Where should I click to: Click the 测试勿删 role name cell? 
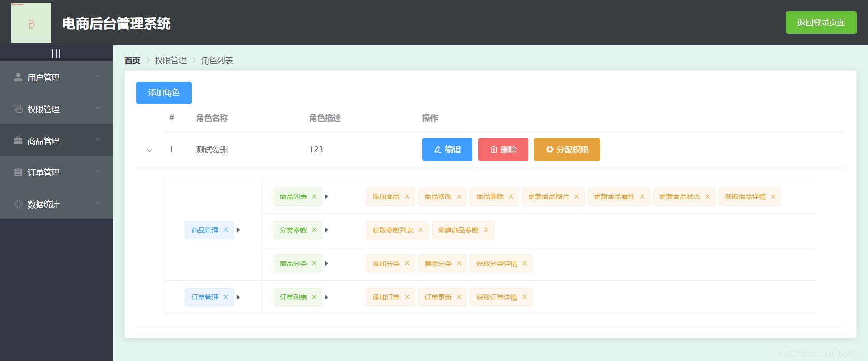[212, 150]
